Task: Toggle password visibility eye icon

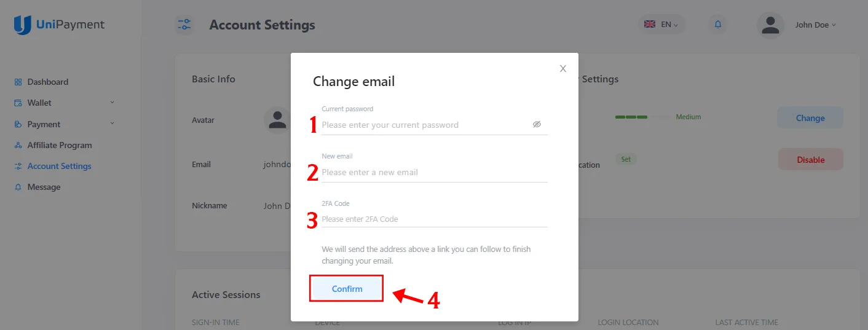Action: 537,125
